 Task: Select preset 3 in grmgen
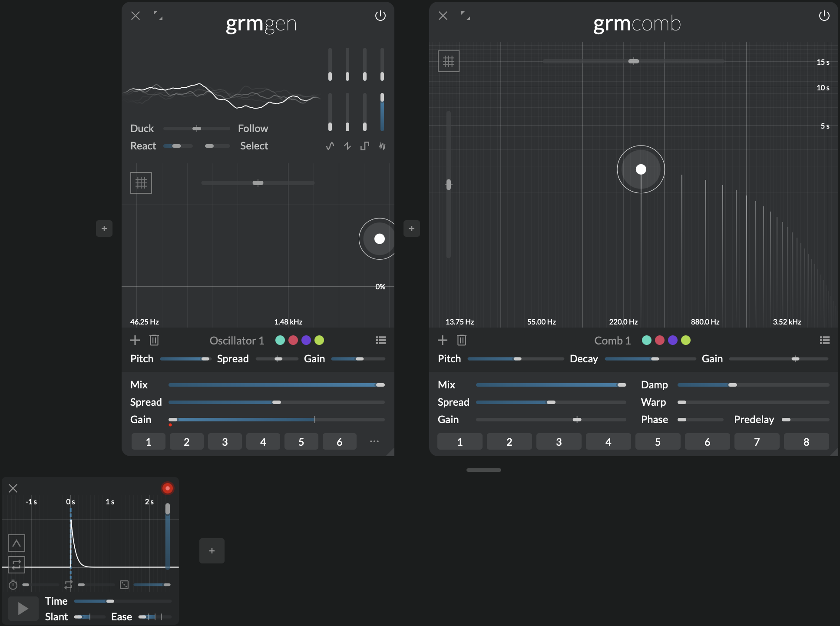[225, 442]
